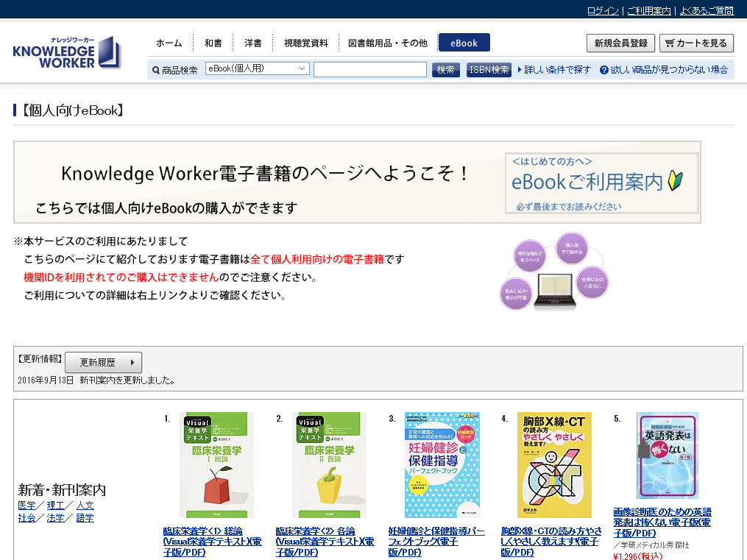Click the Knowledge Worker logo

coord(66,52)
